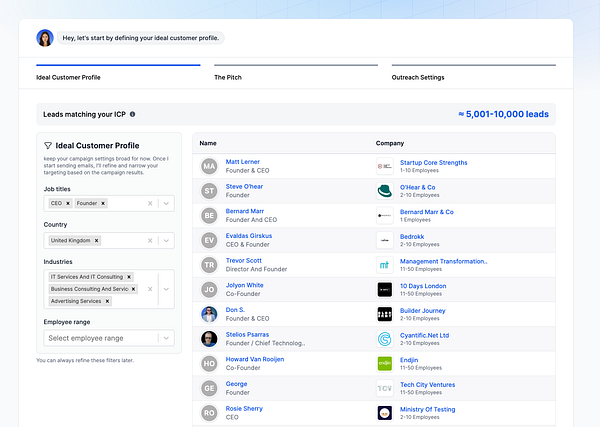This screenshot has height=427, width=600.
Task: Open Endjin company link
Action: pos(409,360)
